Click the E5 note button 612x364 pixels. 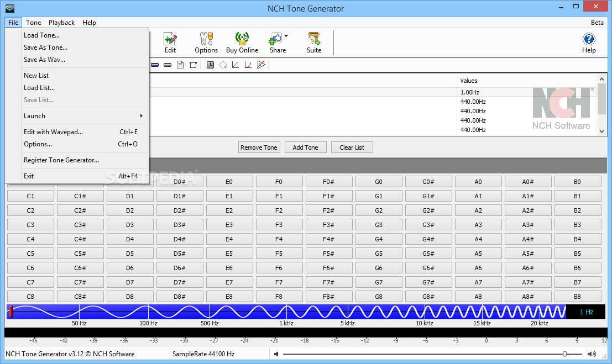click(x=229, y=254)
